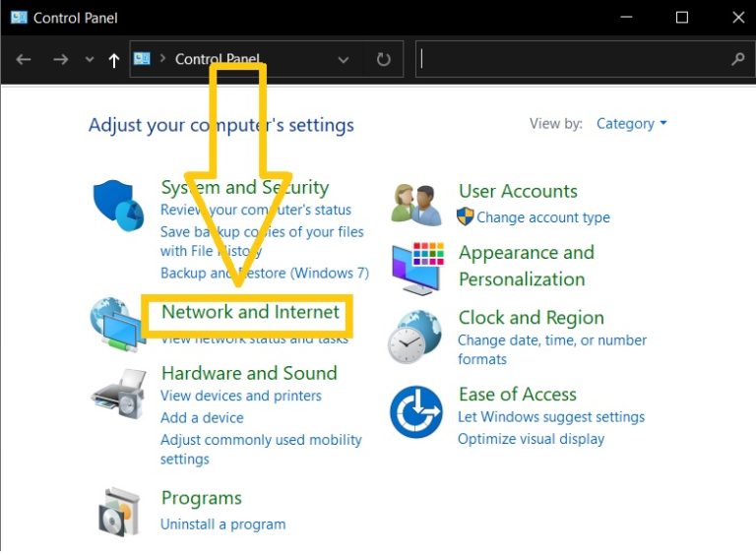Click the Programs disc box icon
The height and width of the screenshot is (555, 756).
click(119, 512)
